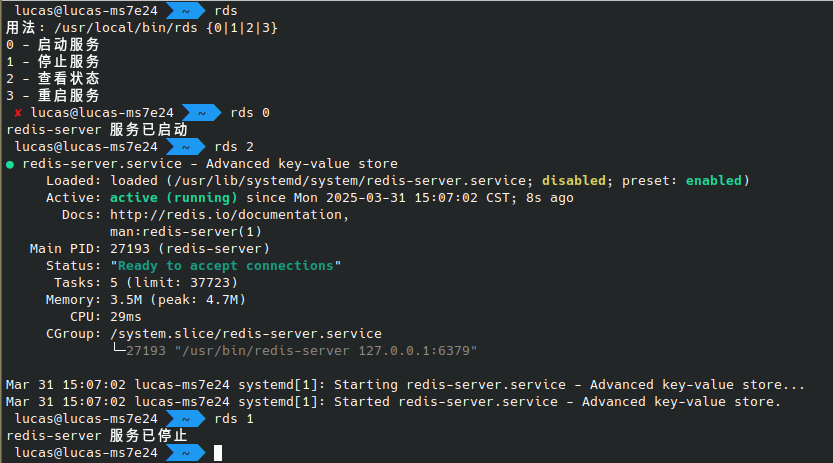This screenshot has height=463, width=833.
Task: Click the red ✘ error mark in the prompt
Action: [x=18, y=113]
